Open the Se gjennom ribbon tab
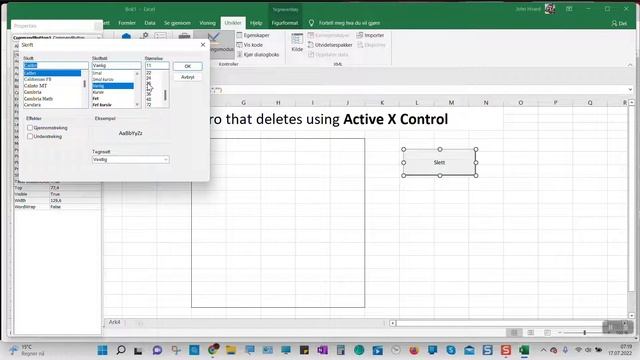Viewport: 640px width, 360px height. click(x=177, y=23)
